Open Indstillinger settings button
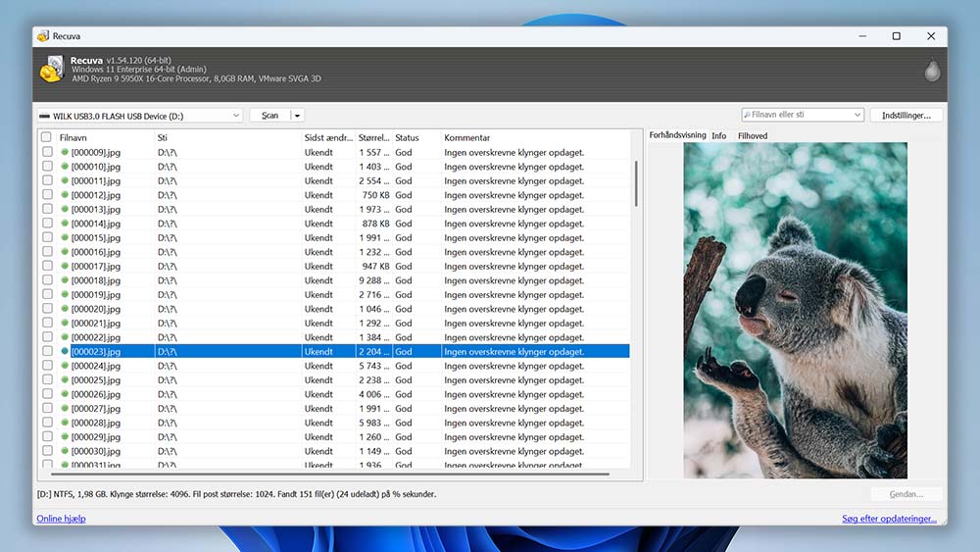 pos(906,116)
